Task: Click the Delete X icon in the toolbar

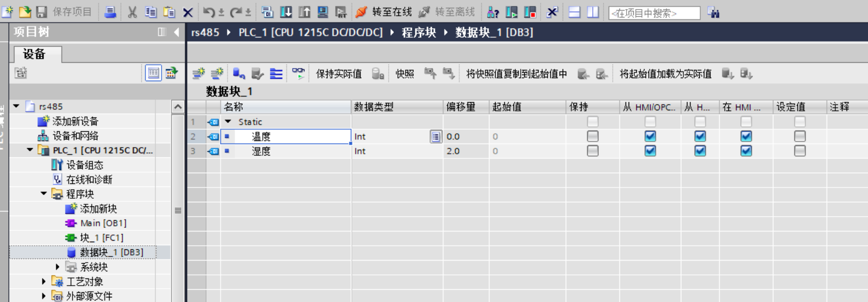Action: coord(188,12)
